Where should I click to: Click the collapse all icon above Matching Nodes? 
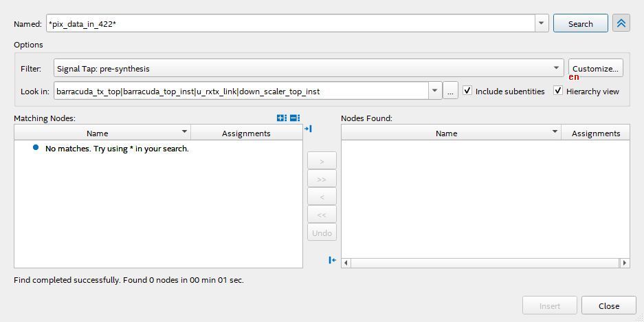tap(295, 118)
